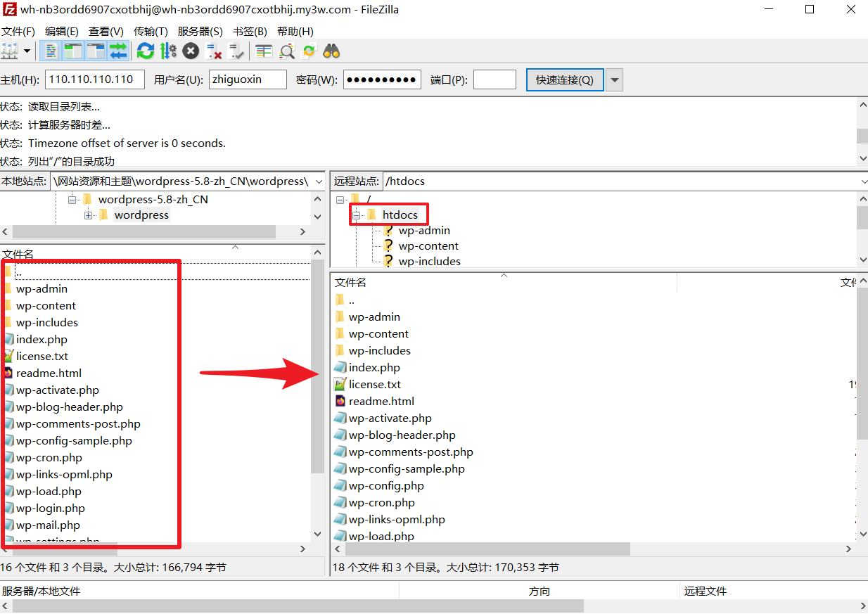Open the 服务器(S) menu

coord(200,32)
